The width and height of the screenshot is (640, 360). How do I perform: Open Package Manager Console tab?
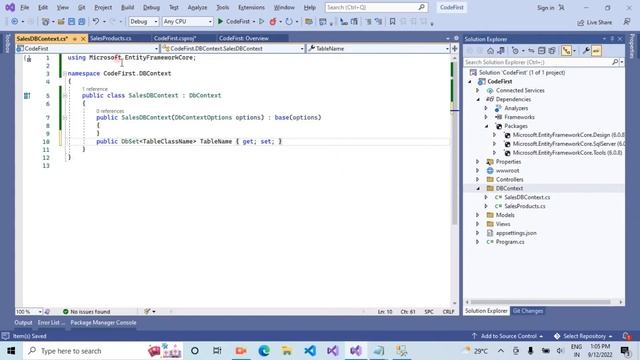click(x=103, y=322)
